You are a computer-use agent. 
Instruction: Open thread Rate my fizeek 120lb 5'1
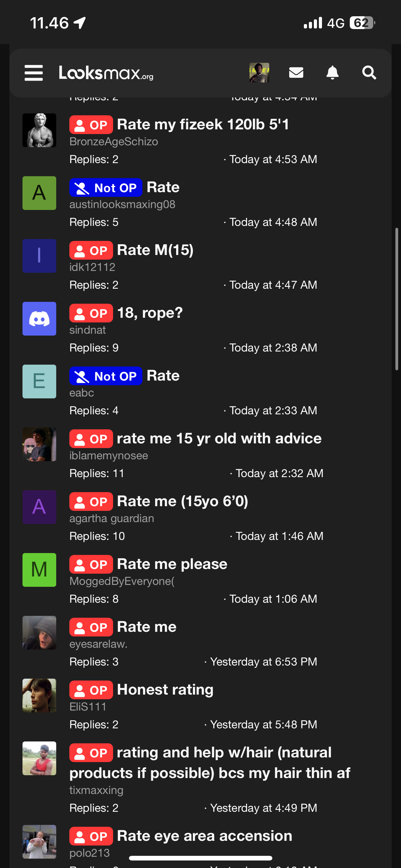pyautogui.click(x=203, y=125)
